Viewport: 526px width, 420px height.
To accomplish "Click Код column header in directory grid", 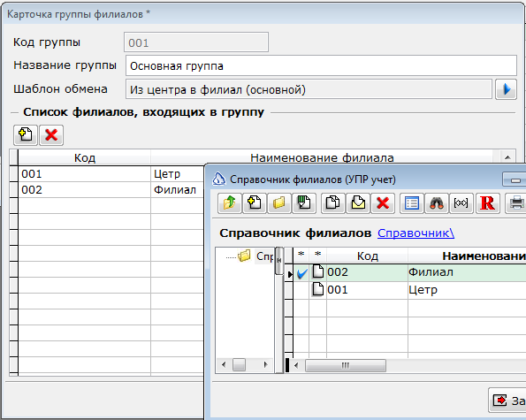I will (x=368, y=256).
